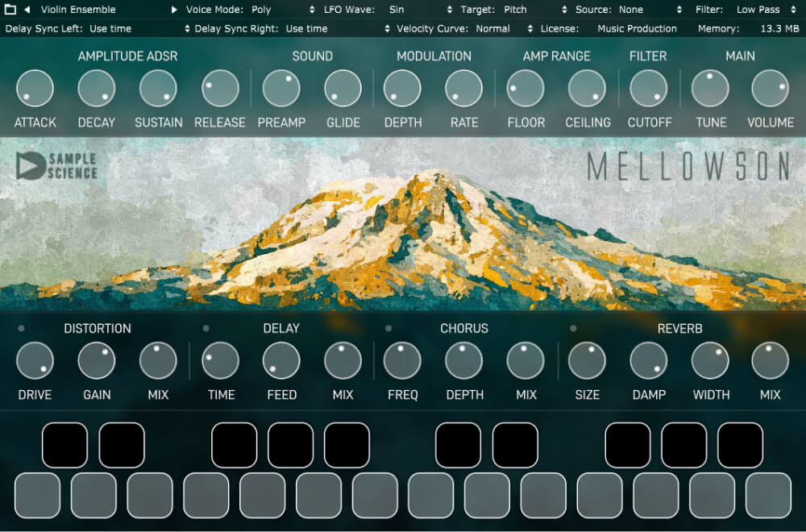Click the MELLOWSON title text
Screen dimensions: 806x532
pyautogui.click(x=688, y=167)
